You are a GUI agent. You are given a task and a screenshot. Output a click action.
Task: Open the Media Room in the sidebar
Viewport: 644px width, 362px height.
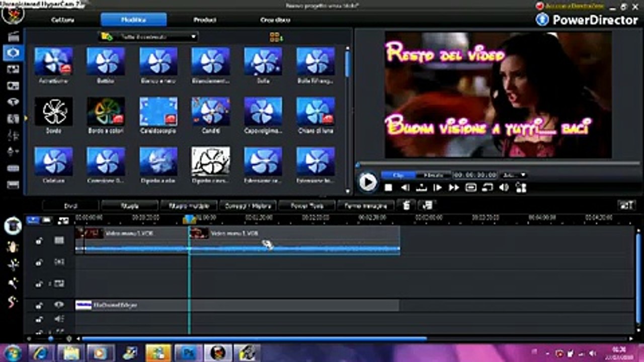pos(13,36)
